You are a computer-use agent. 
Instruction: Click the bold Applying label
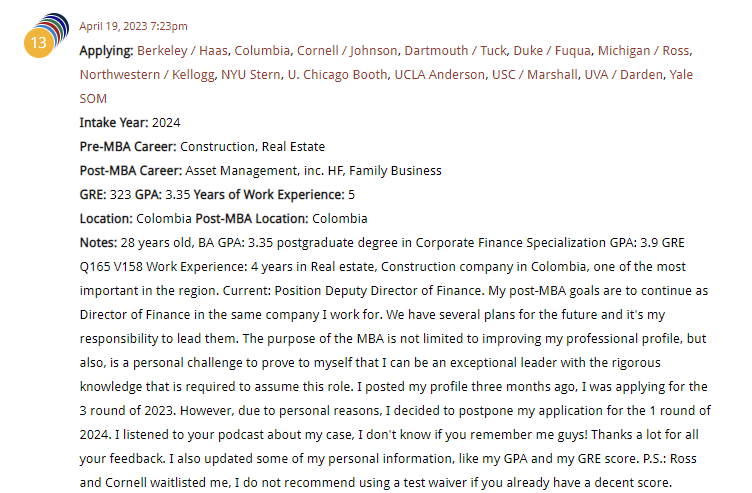pyautogui.click(x=106, y=50)
